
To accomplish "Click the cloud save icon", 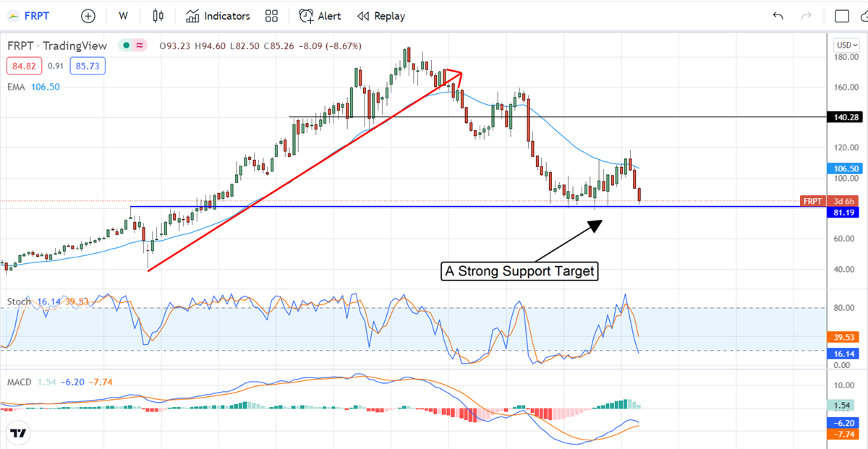I will pyautogui.click(x=862, y=16).
